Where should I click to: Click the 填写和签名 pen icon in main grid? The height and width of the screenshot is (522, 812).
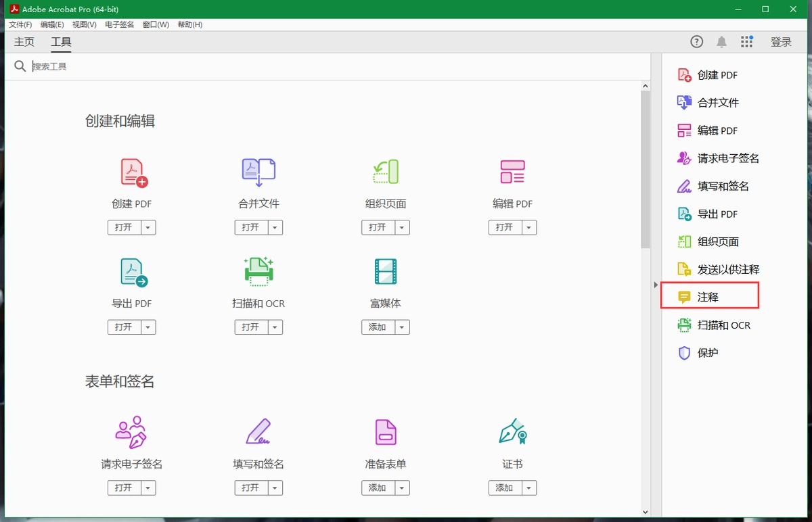tap(258, 432)
